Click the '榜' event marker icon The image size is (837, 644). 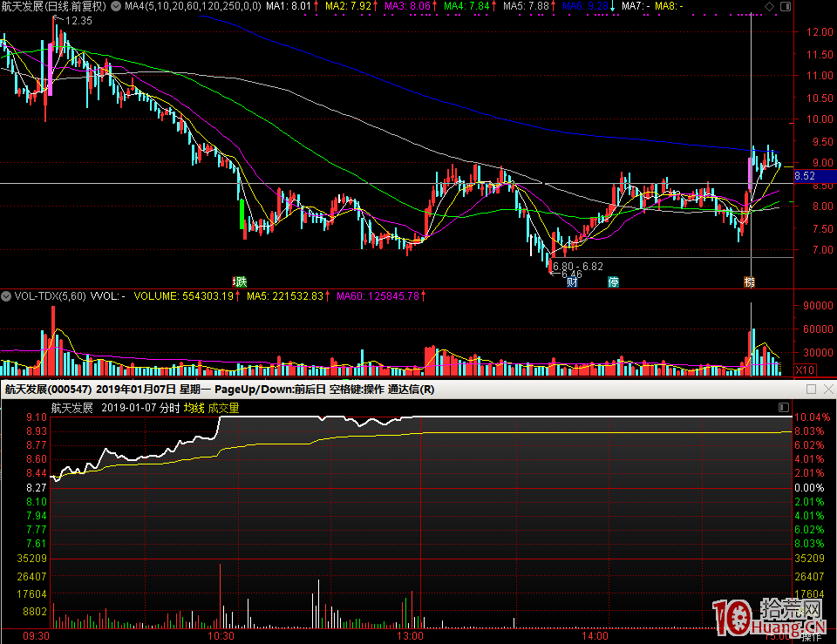click(x=749, y=281)
